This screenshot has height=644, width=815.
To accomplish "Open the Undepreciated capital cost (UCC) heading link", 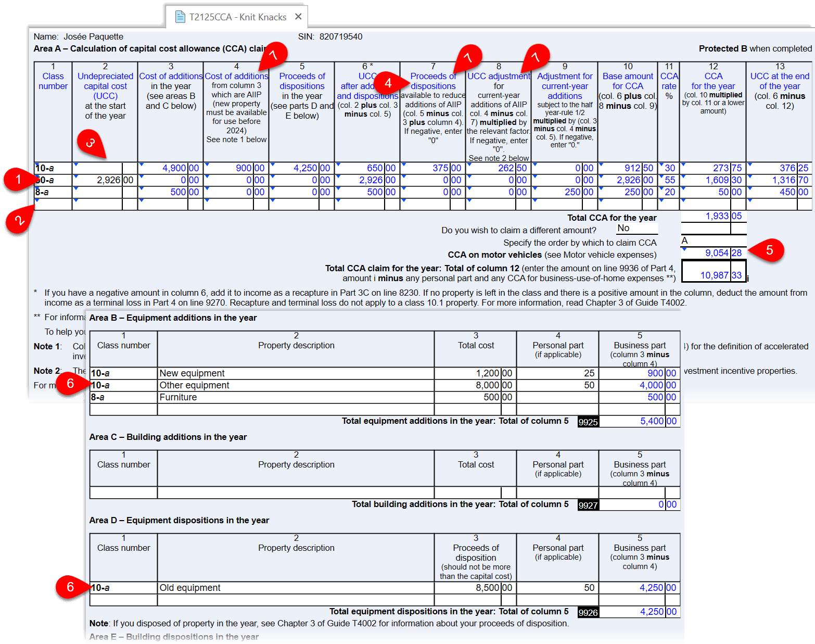I will [105, 86].
